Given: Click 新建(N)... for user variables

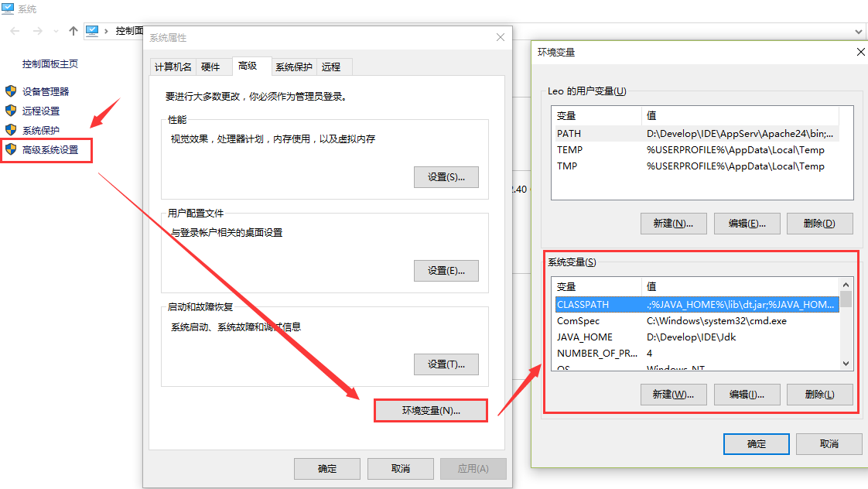Looking at the screenshot, I should [673, 223].
